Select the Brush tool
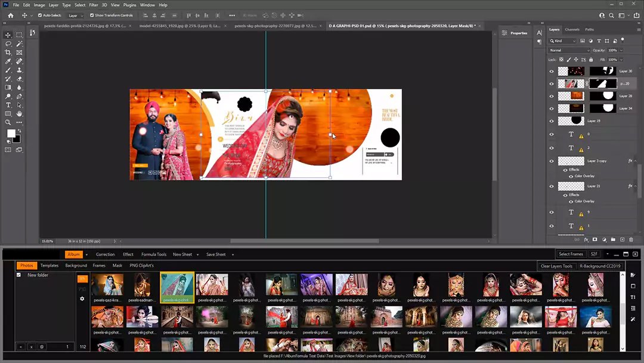 tap(8, 70)
